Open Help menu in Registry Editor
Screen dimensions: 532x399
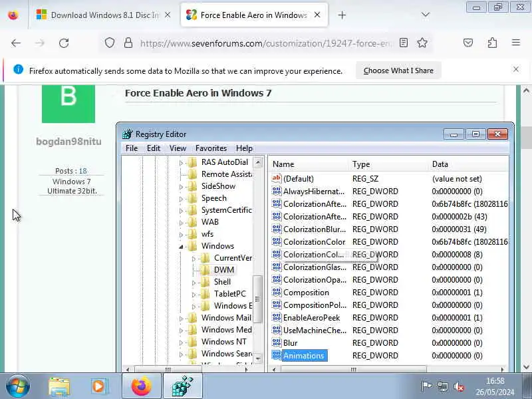244,148
